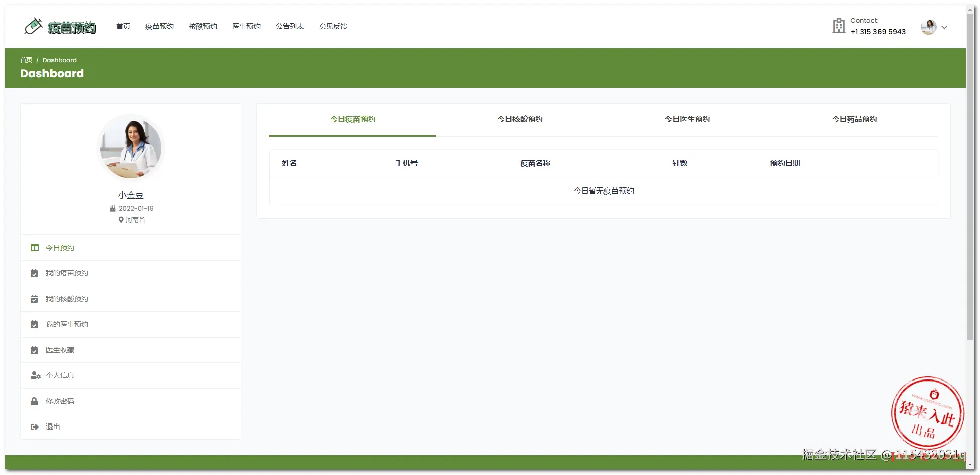Image resolution: width=980 pixels, height=475 pixels.
Task: Click the 姓名 column header
Action: click(289, 163)
